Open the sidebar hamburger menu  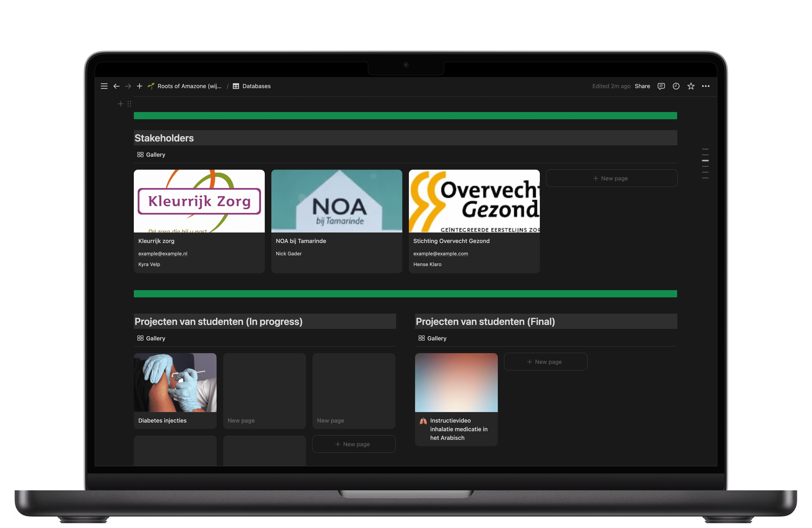point(104,86)
